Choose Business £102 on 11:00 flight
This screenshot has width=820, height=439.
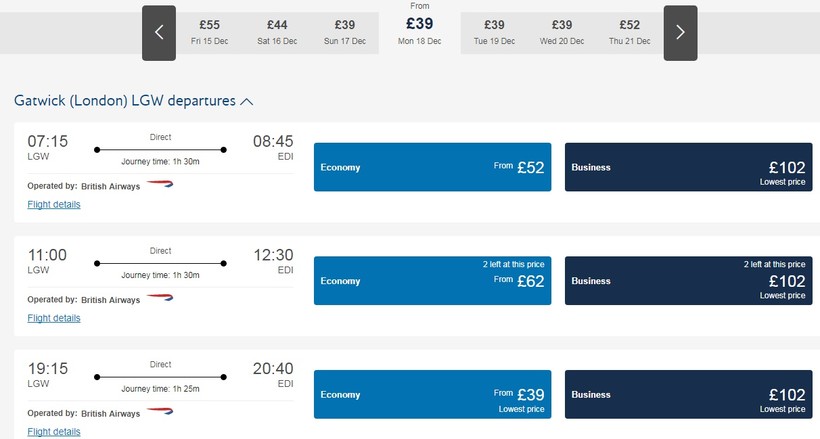(689, 280)
